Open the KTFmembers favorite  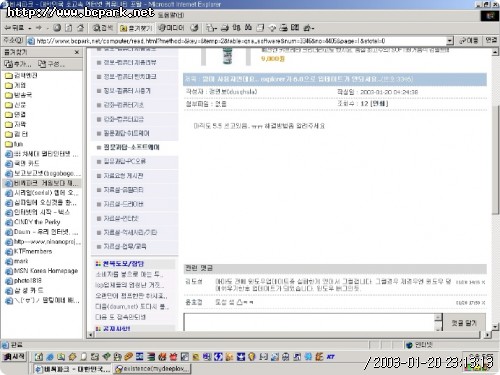29,251
